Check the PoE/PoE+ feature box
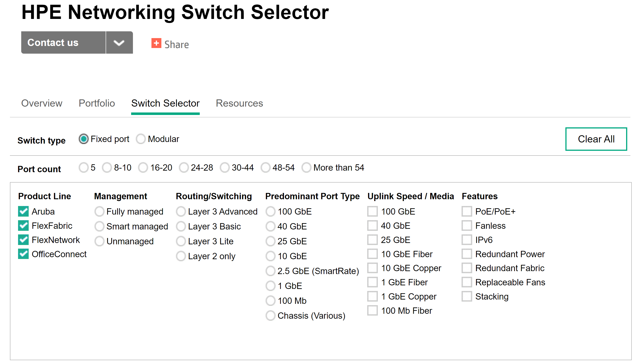This screenshot has width=641, height=364. click(x=467, y=211)
